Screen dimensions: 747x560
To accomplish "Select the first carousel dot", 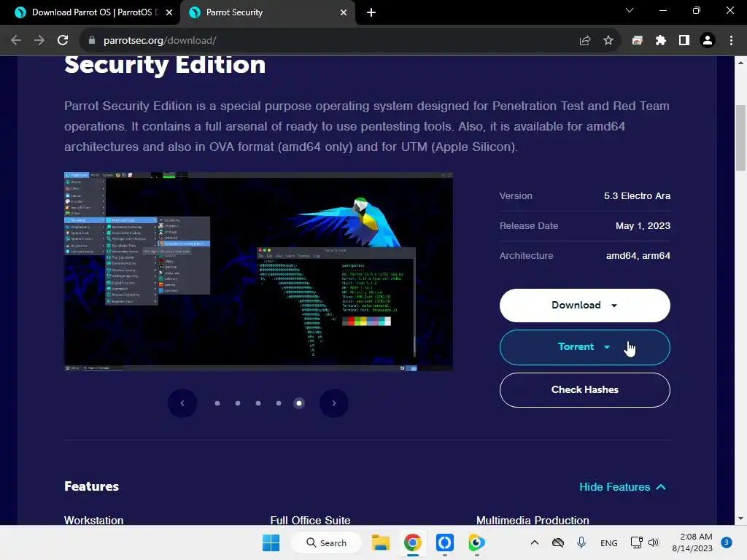I will [x=217, y=403].
